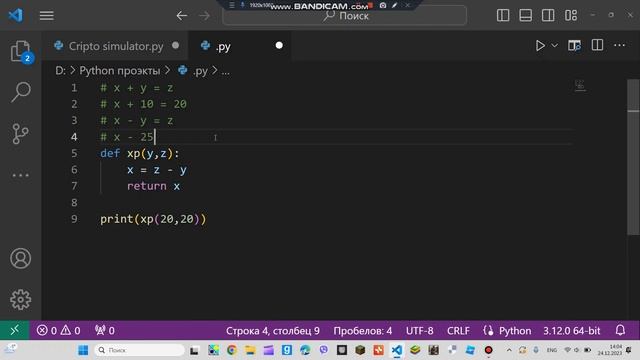
Task: Open the Search view in the activity bar
Action: click(x=20, y=92)
